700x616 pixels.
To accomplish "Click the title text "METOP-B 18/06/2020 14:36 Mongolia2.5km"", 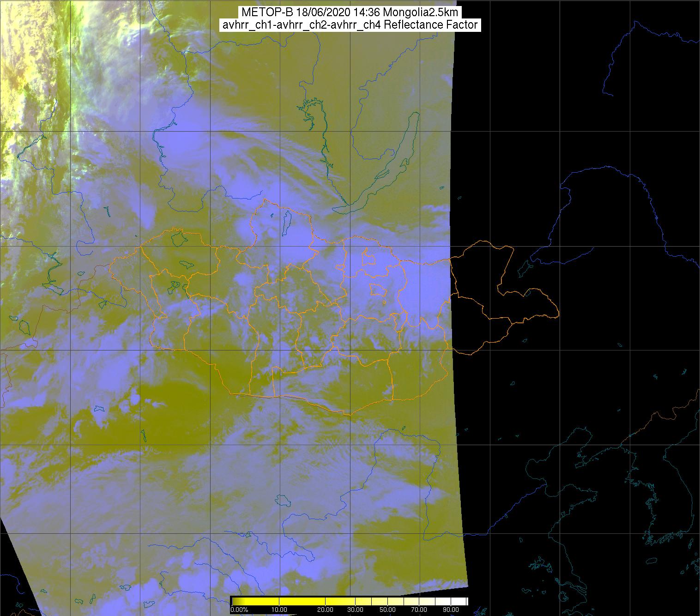I will tap(350, 12).
